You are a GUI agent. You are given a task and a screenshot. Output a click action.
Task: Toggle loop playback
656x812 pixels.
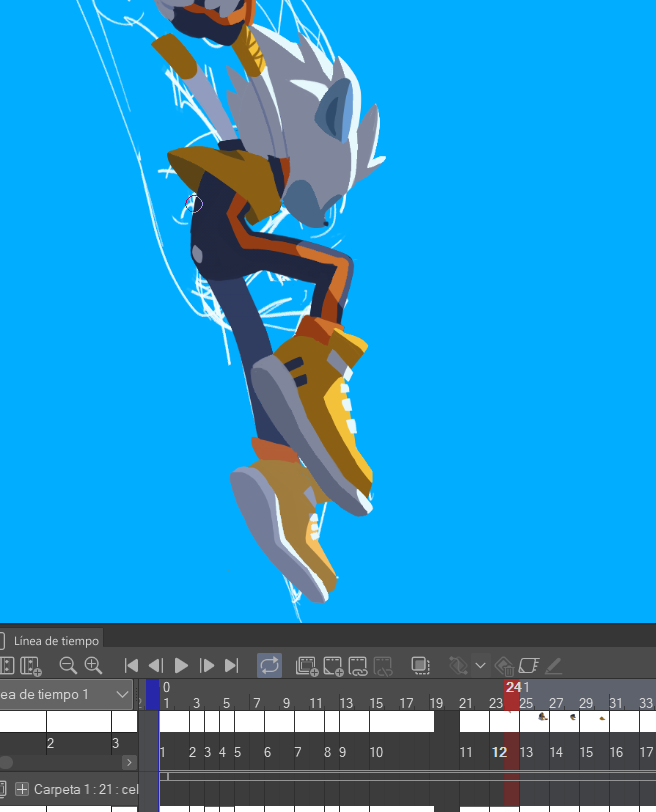269,665
